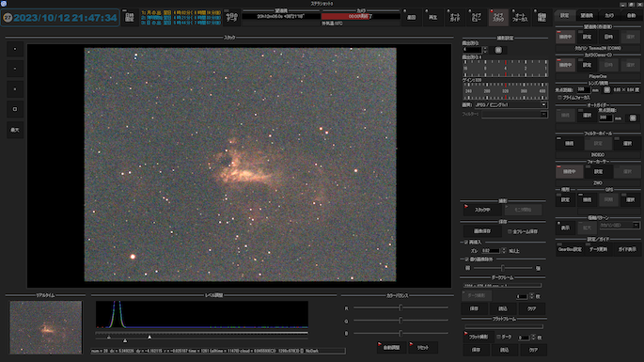Open the GearBox設定 button
The image size is (644, 362).
(x=569, y=249)
